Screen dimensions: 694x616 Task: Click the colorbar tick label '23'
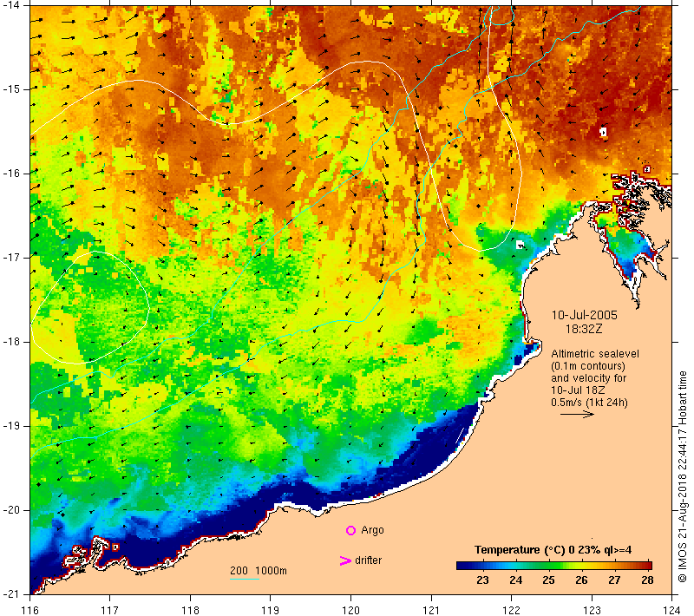482,580
